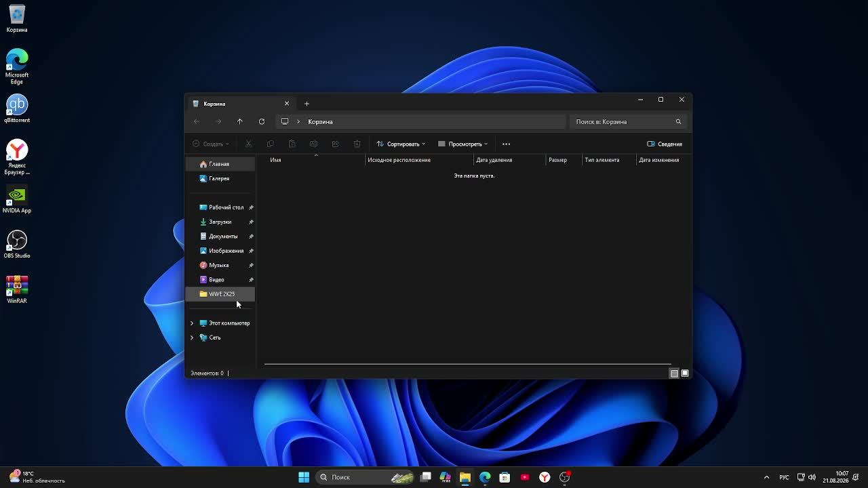Toggle the Сведения details pane

(x=665, y=144)
